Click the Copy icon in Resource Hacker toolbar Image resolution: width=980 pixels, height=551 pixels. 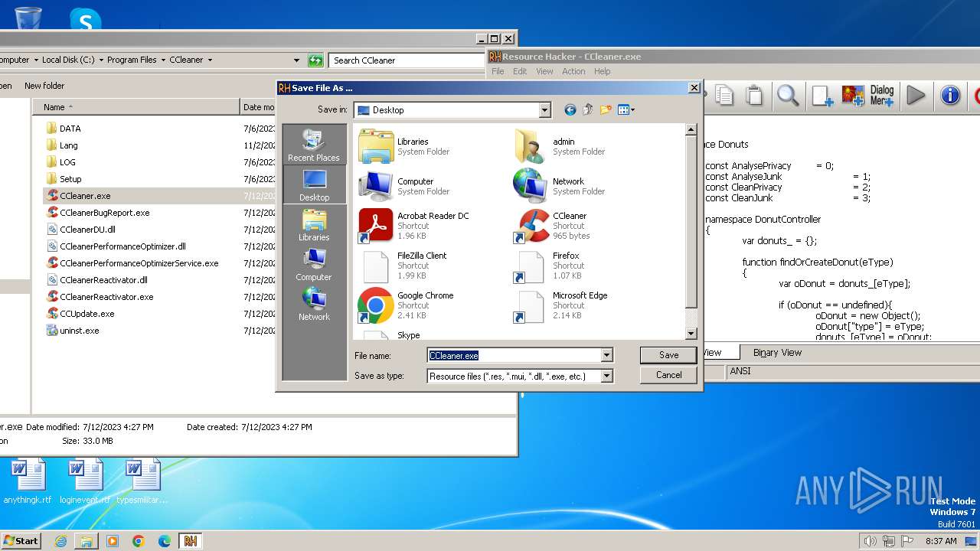pos(724,95)
